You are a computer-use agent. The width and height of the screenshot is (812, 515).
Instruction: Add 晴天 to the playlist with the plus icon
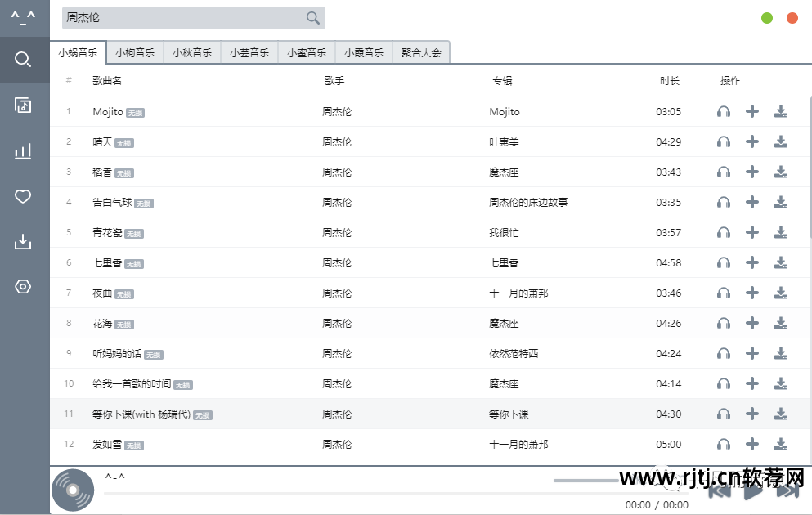click(752, 141)
